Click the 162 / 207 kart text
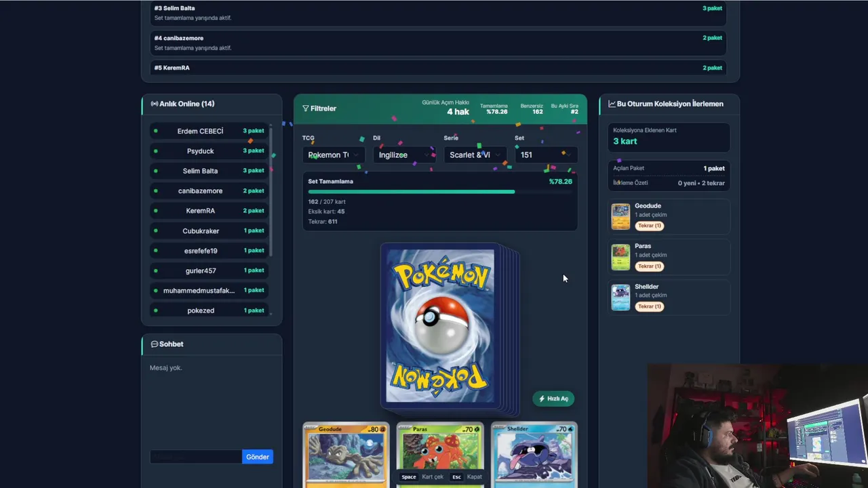868x488 pixels. (327, 202)
